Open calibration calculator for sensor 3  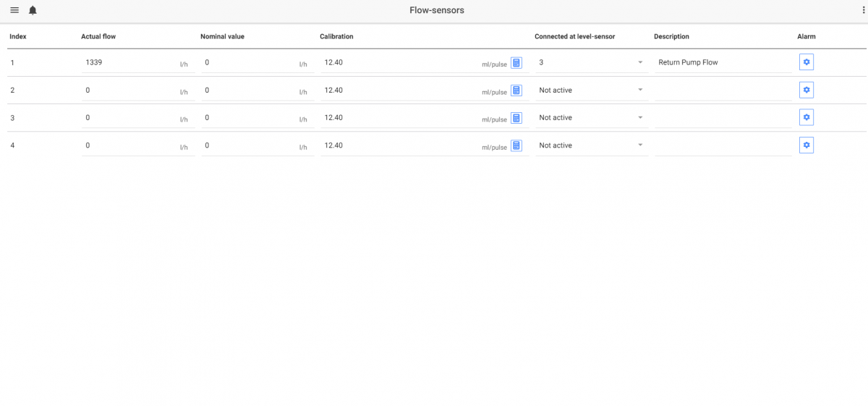(516, 118)
